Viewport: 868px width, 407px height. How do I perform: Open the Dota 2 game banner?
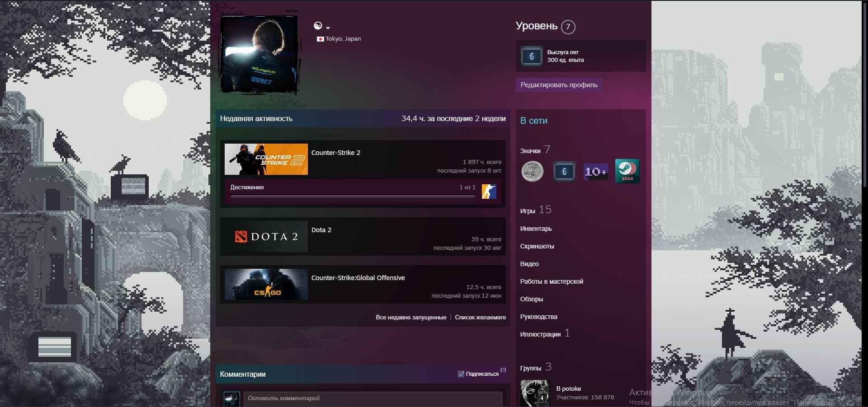click(266, 237)
